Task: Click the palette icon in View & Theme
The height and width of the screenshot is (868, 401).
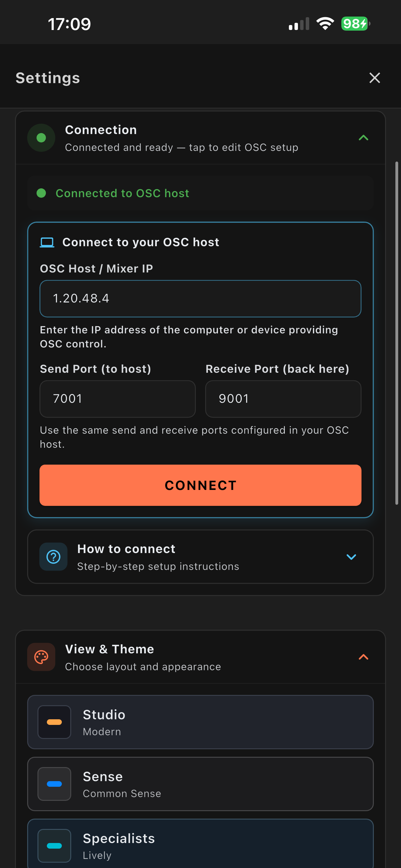Action: [x=41, y=656]
